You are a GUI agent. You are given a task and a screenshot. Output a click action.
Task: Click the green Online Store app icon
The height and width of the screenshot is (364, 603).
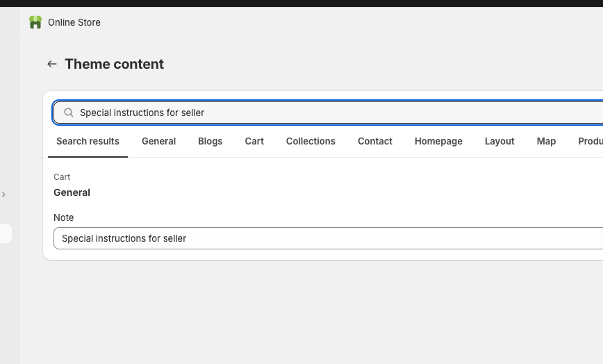[x=35, y=22]
